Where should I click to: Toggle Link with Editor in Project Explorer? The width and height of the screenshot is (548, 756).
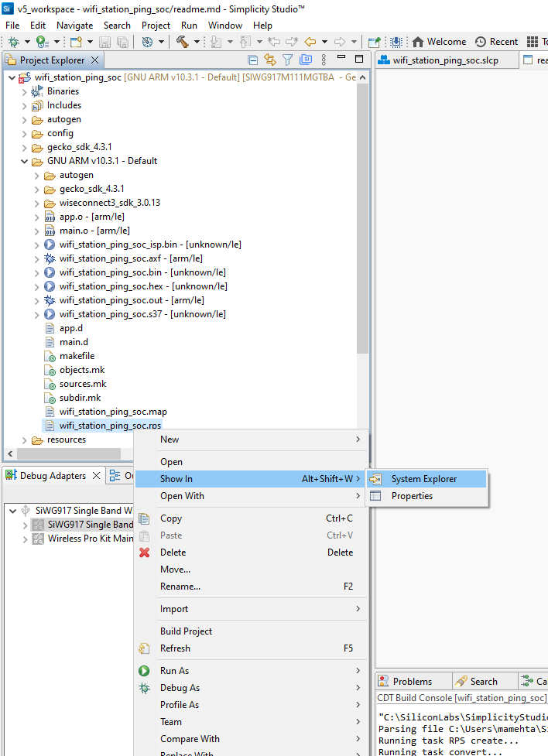pos(270,60)
